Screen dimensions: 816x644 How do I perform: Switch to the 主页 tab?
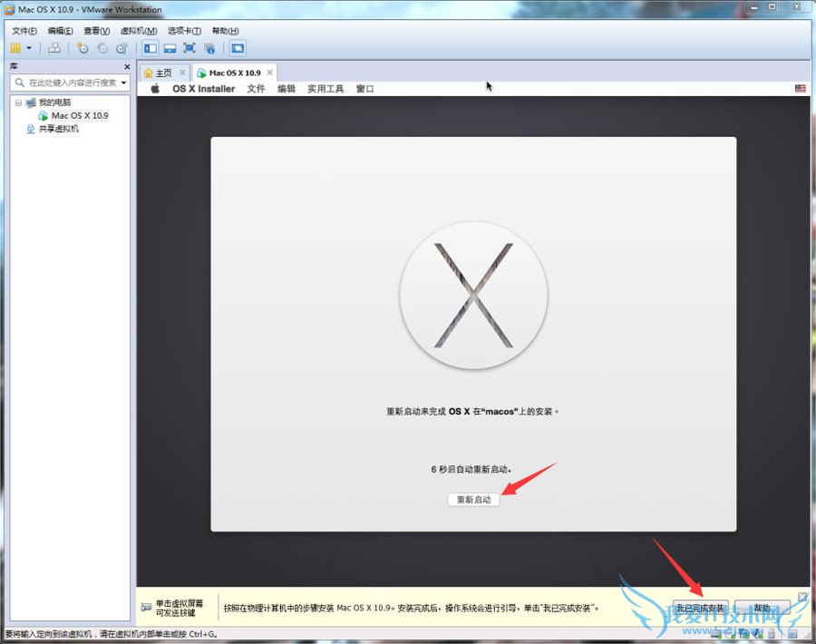coord(163,73)
